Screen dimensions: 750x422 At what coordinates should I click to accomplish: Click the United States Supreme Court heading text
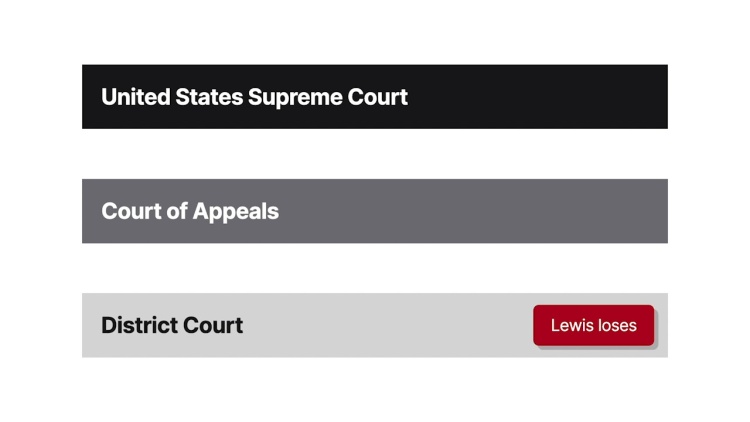click(x=254, y=98)
